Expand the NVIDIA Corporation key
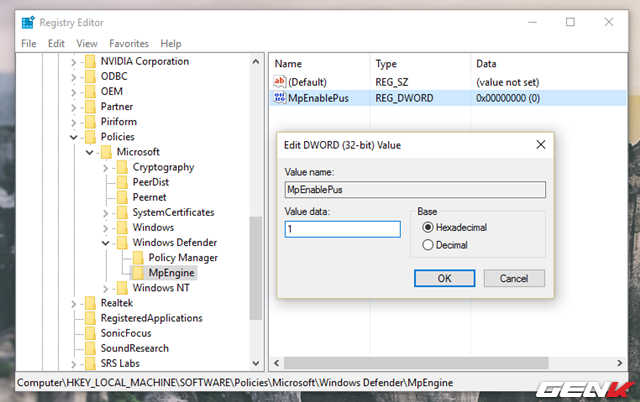 [x=73, y=62]
